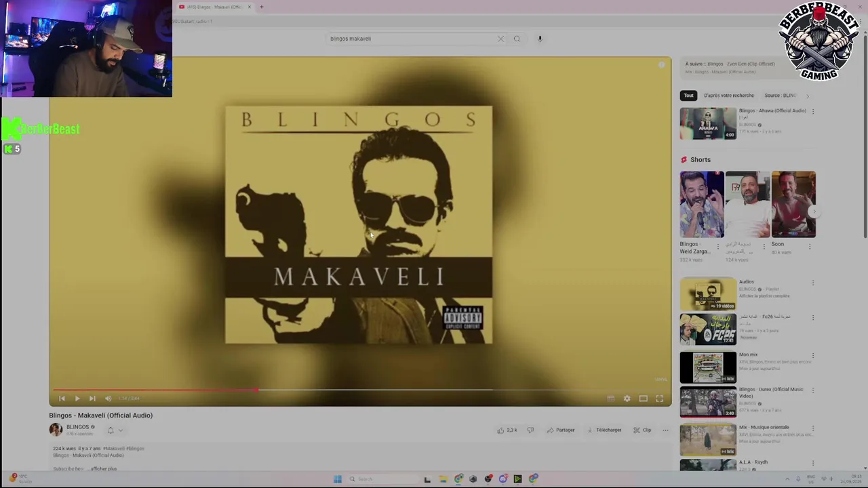Image resolution: width=868 pixels, height=488 pixels.
Task: Click the Clip scissors button
Action: point(642,430)
